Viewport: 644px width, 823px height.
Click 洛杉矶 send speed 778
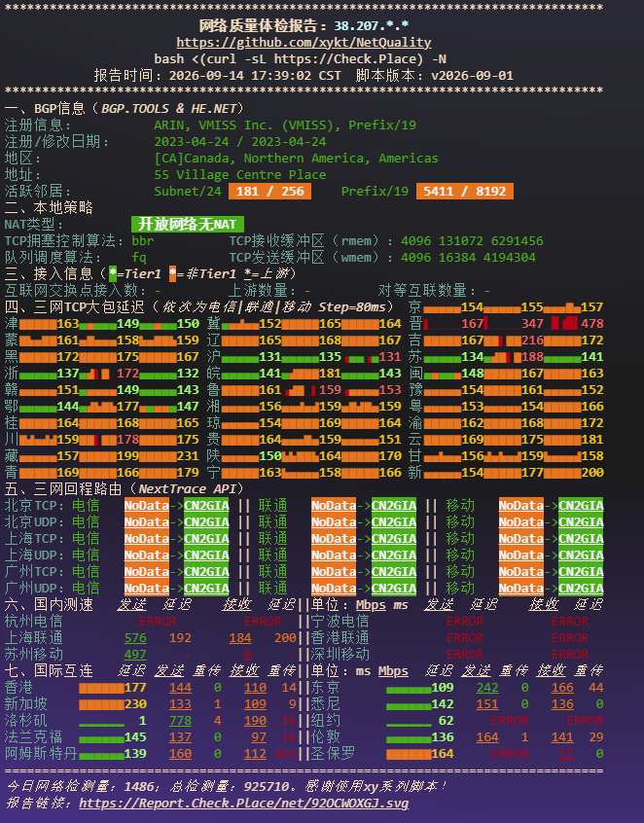tap(180, 721)
